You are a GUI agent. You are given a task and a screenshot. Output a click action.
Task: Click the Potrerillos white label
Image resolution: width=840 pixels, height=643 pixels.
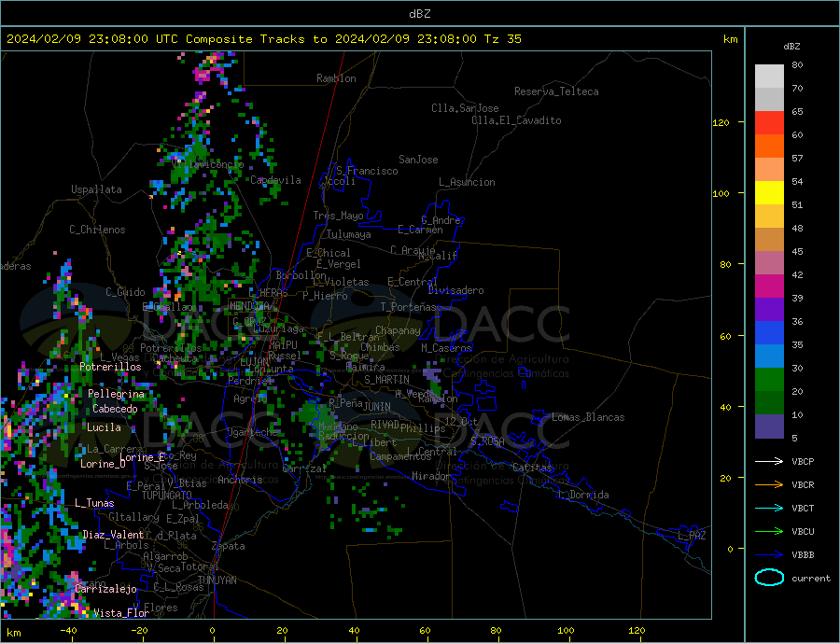tap(110, 367)
